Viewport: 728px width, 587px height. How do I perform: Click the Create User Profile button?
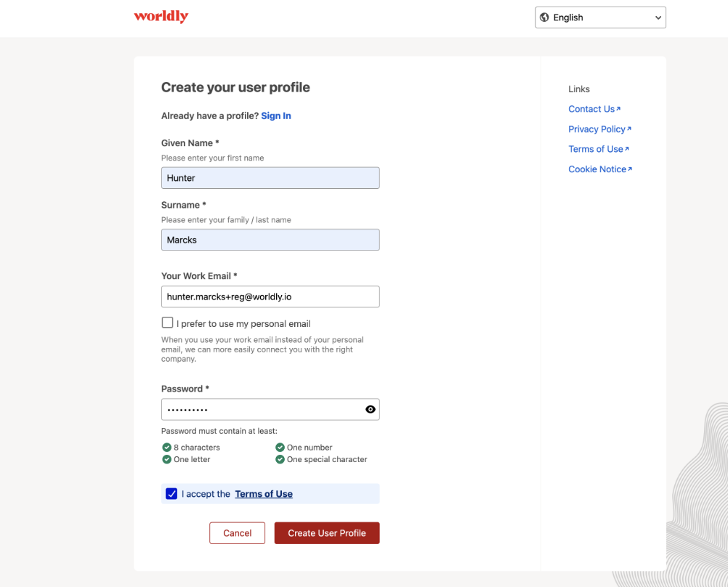pyautogui.click(x=327, y=533)
